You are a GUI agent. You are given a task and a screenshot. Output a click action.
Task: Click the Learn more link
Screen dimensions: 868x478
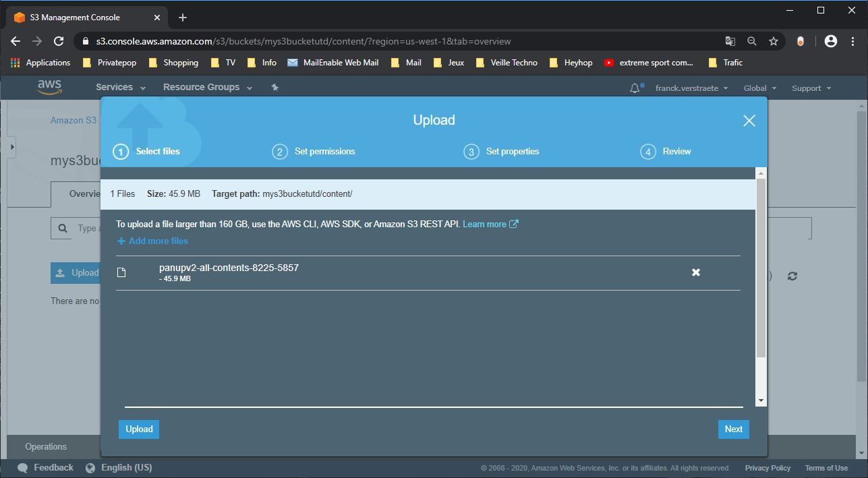(x=490, y=225)
